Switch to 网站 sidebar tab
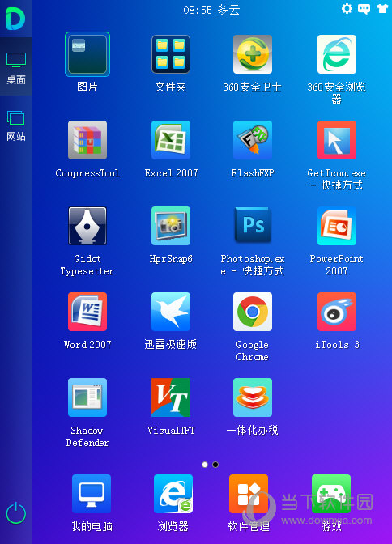 16,126
